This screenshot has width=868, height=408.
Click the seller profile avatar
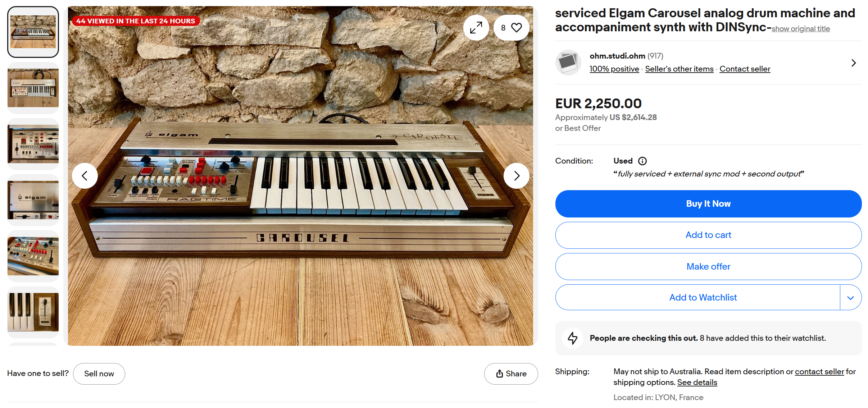(568, 63)
